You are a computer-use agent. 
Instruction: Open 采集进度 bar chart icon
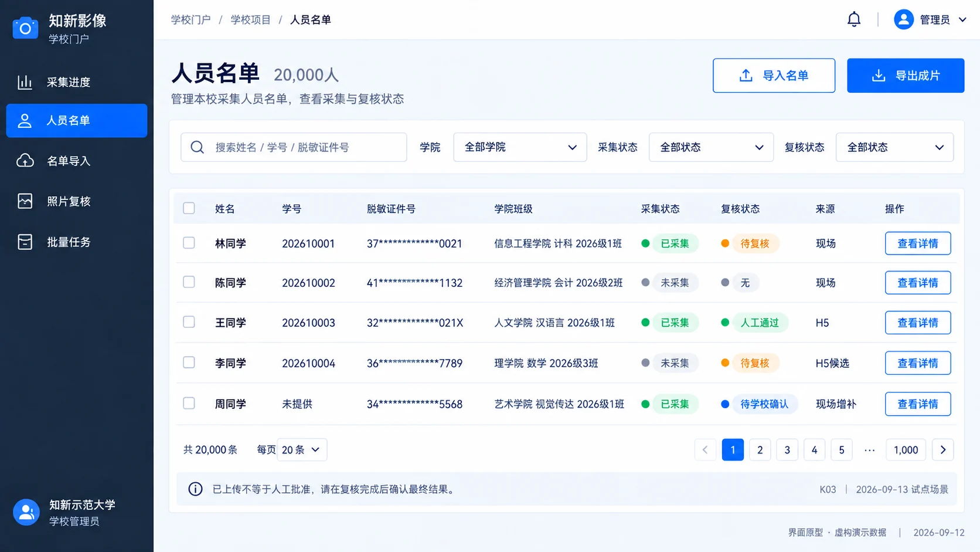tap(25, 82)
